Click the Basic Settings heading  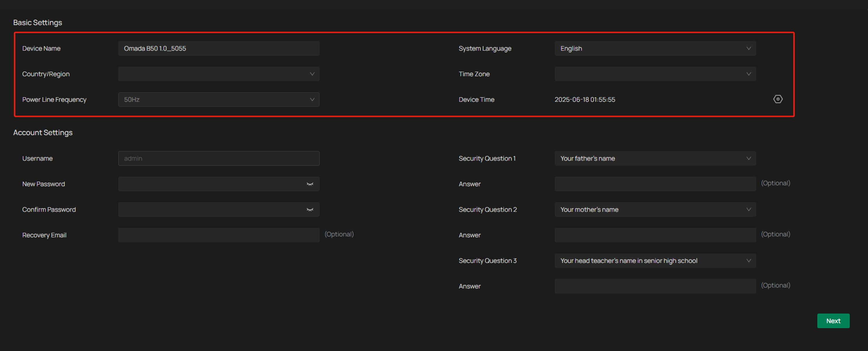tap(37, 22)
